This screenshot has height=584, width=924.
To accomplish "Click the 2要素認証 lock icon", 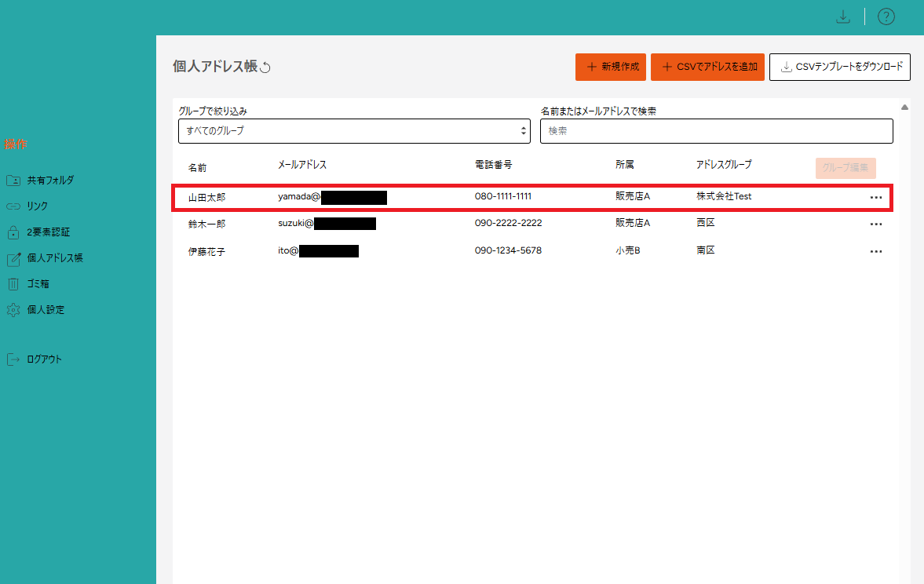I will [13, 232].
